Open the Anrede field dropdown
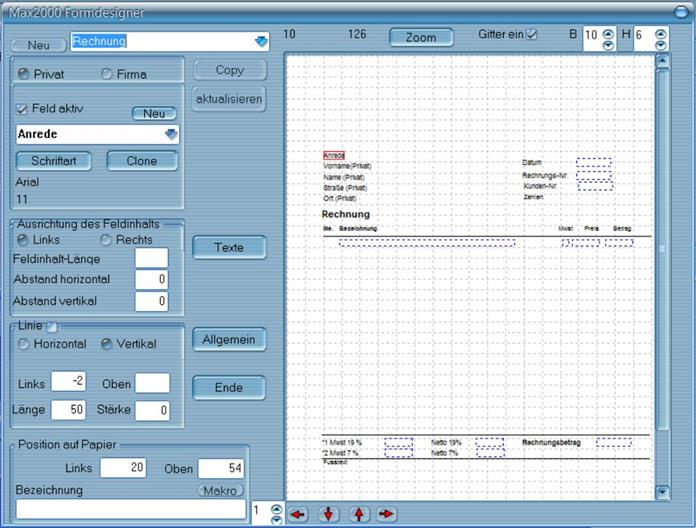Image resolution: width=696 pixels, height=528 pixels. 171,134
